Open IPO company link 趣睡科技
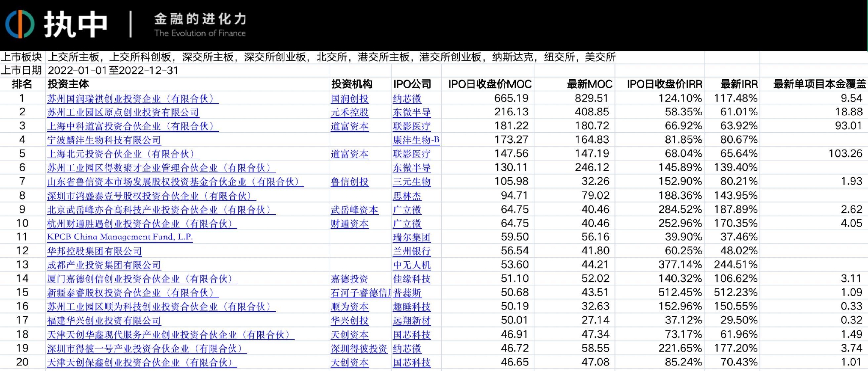Image resolution: width=868 pixels, height=371 pixels. point(412,307)
